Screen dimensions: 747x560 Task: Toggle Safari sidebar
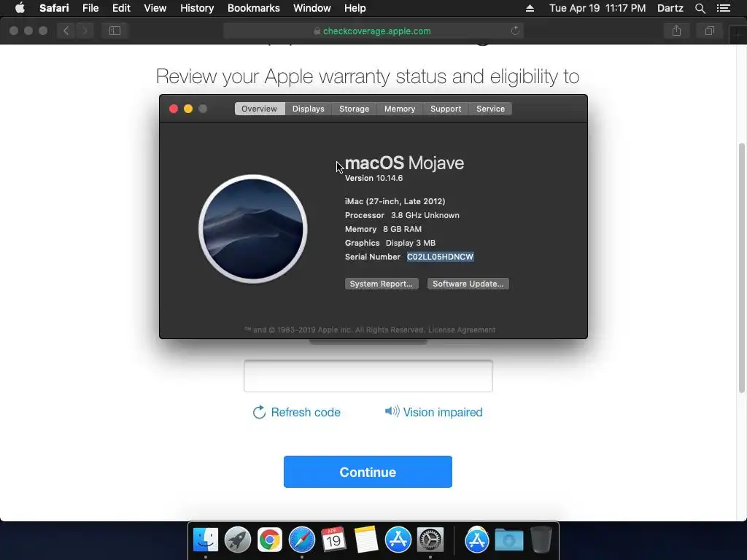coord(115,31)
